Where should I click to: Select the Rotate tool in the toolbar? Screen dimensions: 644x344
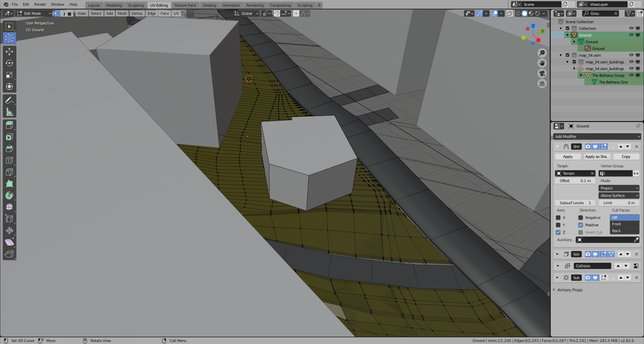pos(9,63)
